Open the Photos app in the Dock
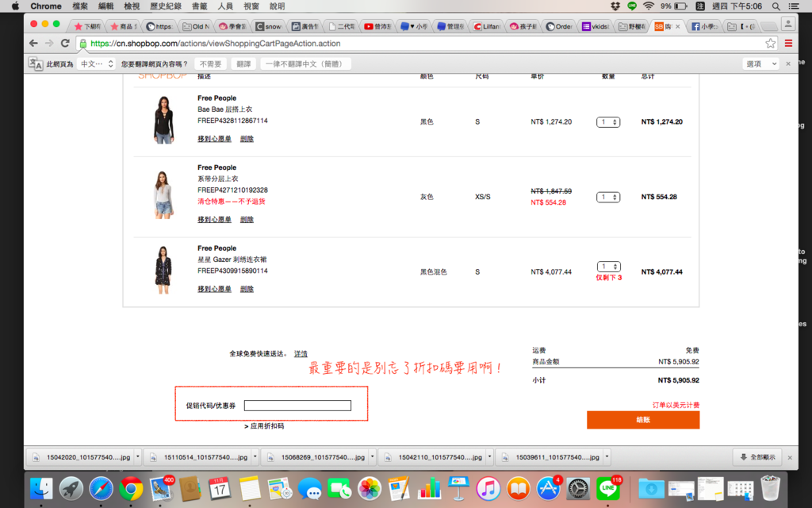The width and height of the screenshot is (812, 508). coord(370,488)
